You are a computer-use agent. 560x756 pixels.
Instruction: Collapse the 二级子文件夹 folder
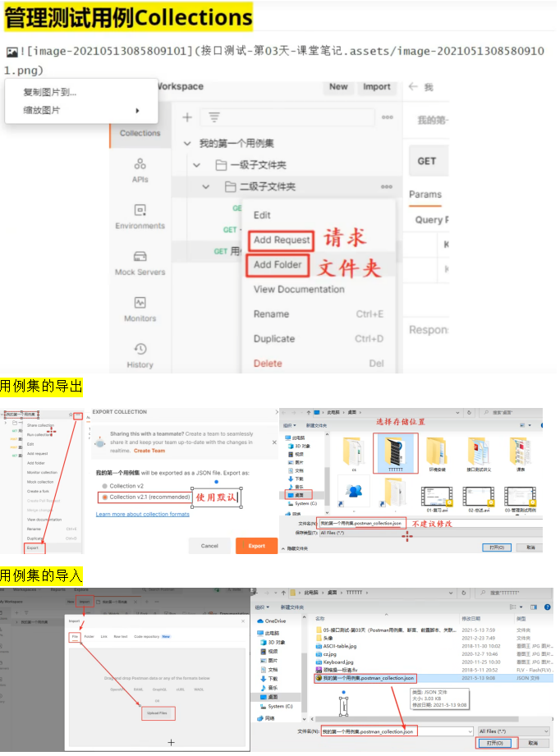pos(205,186)
